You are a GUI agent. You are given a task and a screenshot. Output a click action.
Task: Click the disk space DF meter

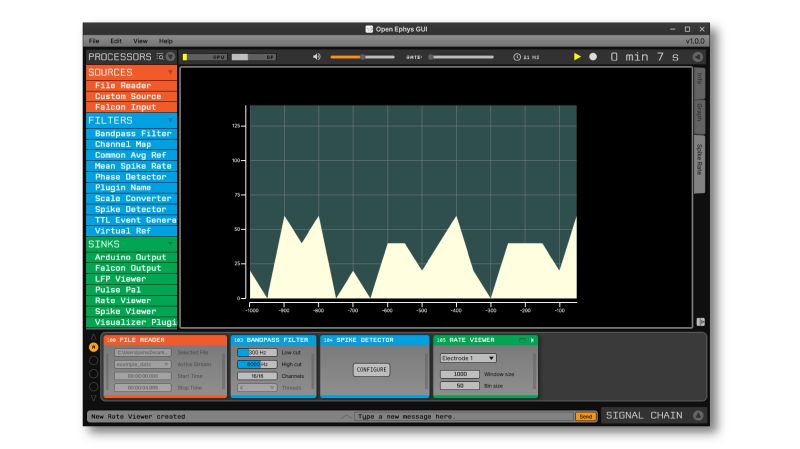point(254,57)
